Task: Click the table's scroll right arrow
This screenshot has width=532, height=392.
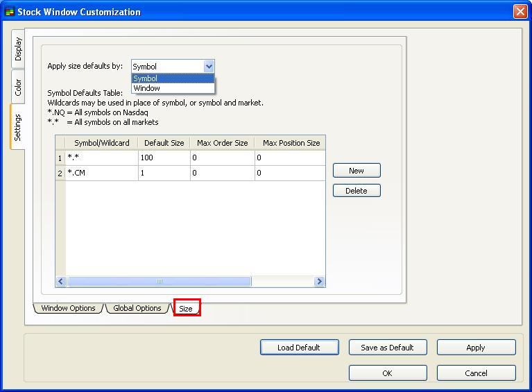Action: (319, 282)
